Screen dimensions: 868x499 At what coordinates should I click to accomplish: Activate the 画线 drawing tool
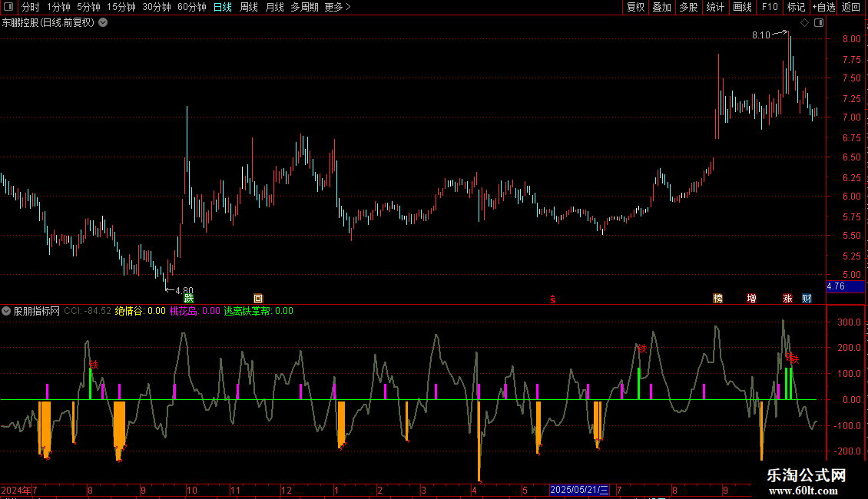742,7
